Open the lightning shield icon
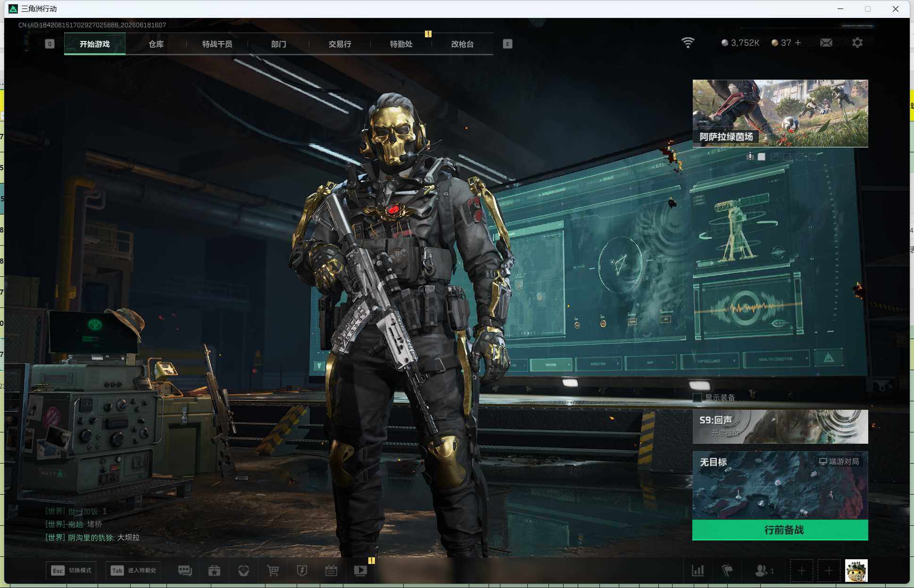Image resolution: width=914 pixels, height=588 pixels. (302, 571)
